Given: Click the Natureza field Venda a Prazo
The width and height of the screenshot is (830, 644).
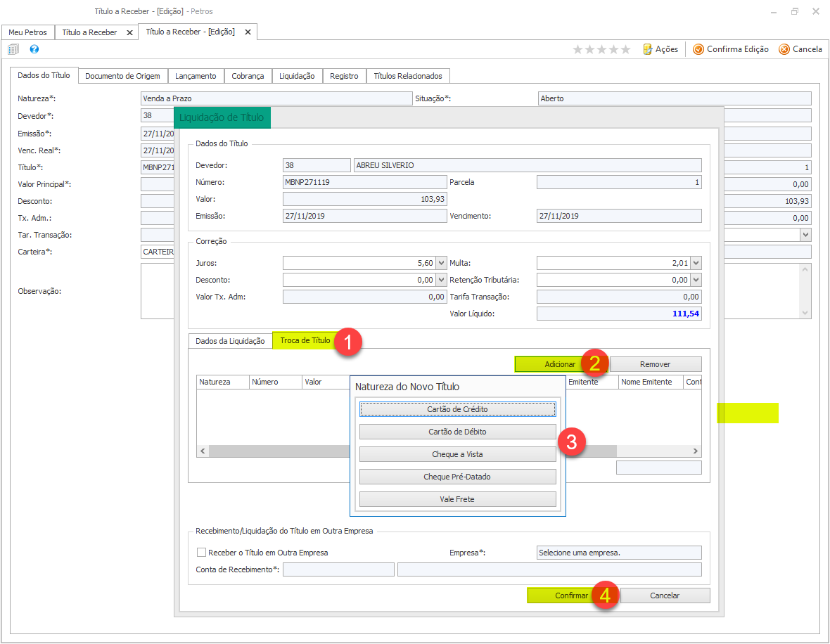Looking at the screenshot, I should [x=276, y=98].
